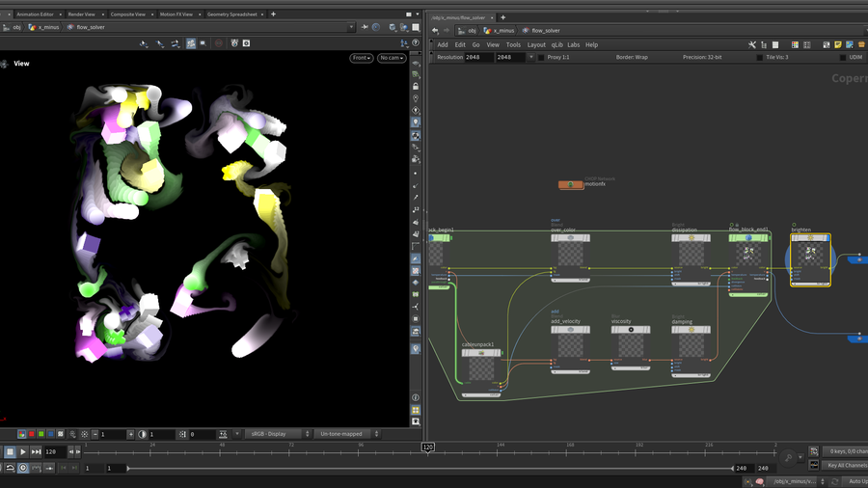Open the Front viewport direction dropdown
Image resolution: width=868 pixels, height=488 pixels.
click(362, 58)
